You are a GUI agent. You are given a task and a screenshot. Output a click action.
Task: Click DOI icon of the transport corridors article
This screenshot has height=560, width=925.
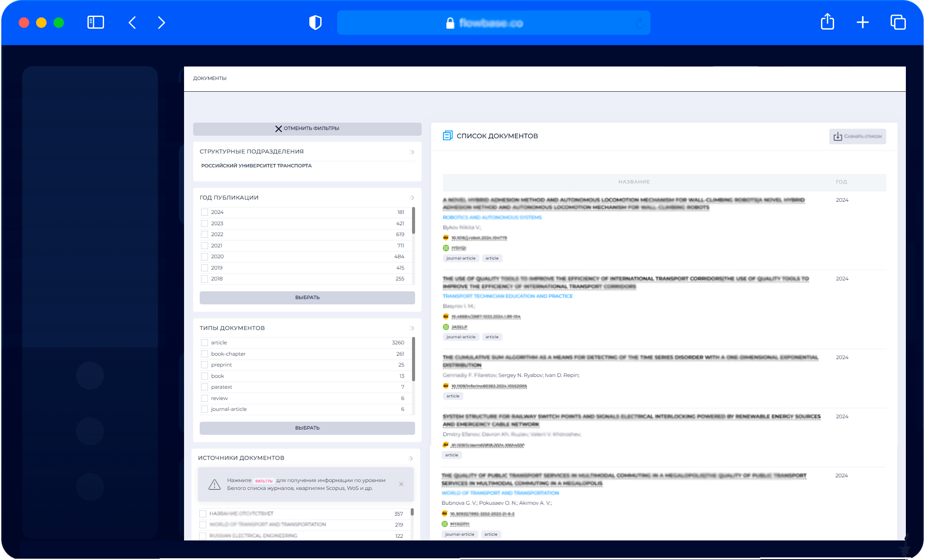coord(446,316)
